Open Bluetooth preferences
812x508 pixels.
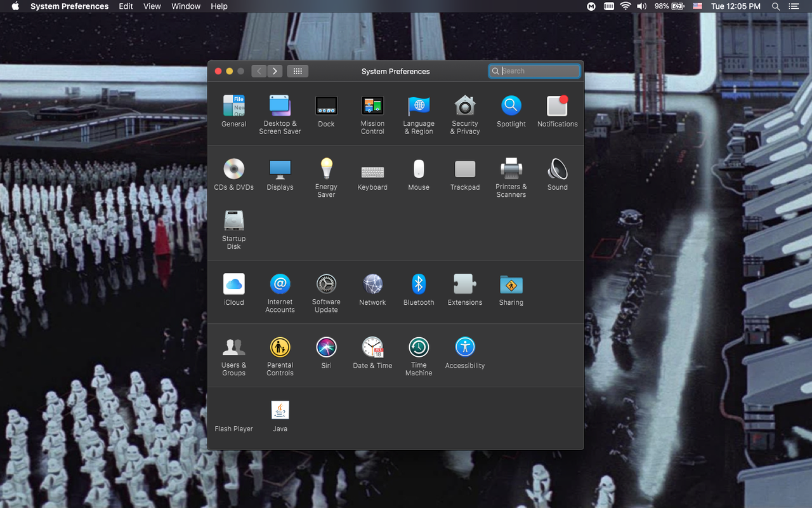pyautogui.click(x=419, y=284)
